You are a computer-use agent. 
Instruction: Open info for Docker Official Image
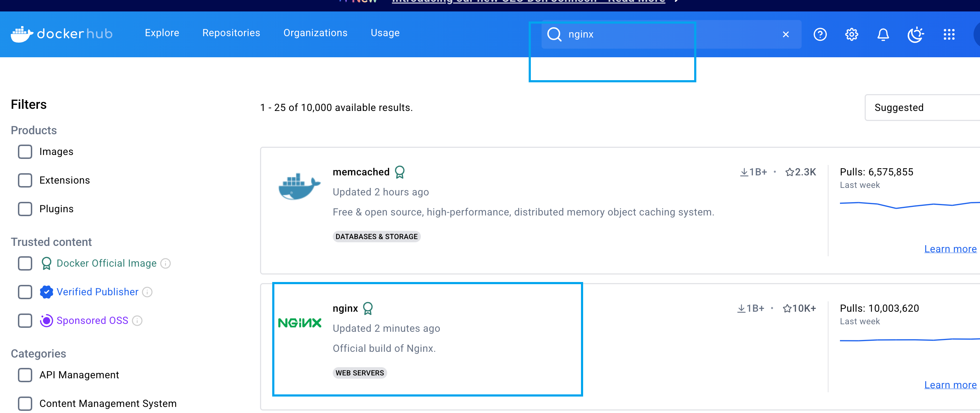(165, 263)
